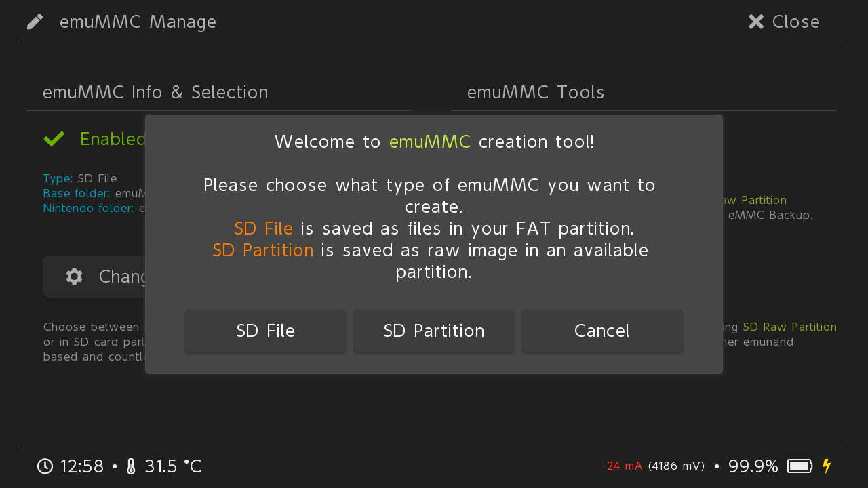
Task: Click the Type: SD File info line
Action: (80, 179)
